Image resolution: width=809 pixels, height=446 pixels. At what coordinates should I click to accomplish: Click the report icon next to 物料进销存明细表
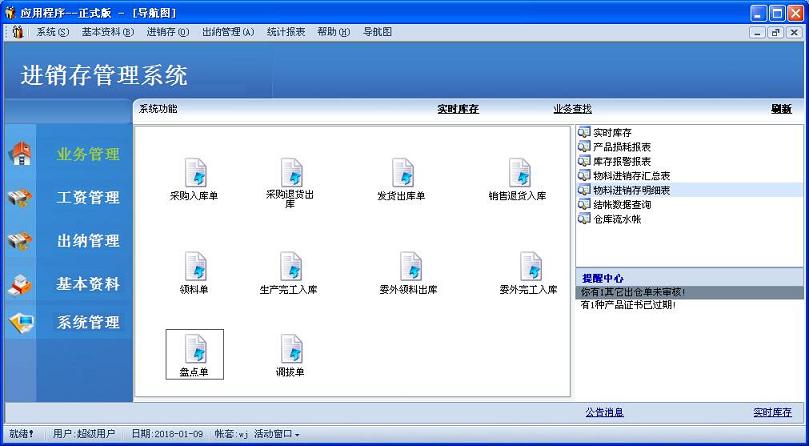[x=584, y=190]
